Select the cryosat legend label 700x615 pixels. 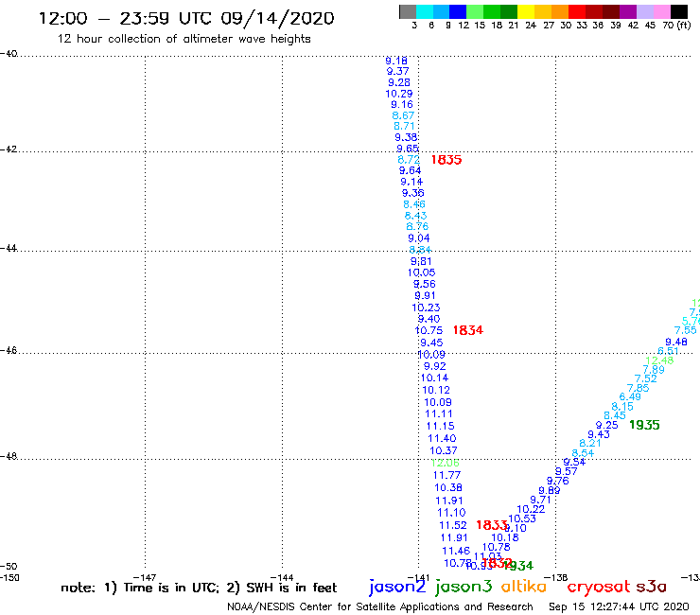[599, 588]
